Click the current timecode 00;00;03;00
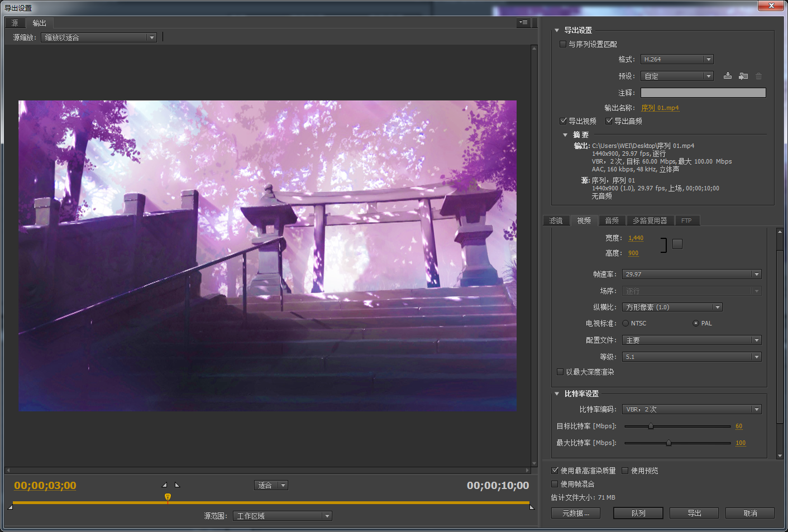 (45, 485)
